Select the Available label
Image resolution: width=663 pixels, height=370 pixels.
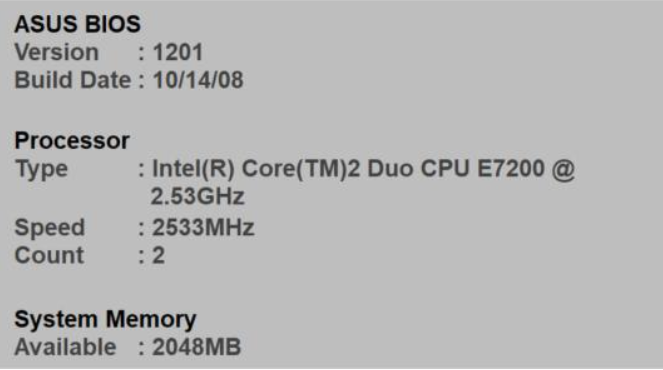click(x=66, y=347)
